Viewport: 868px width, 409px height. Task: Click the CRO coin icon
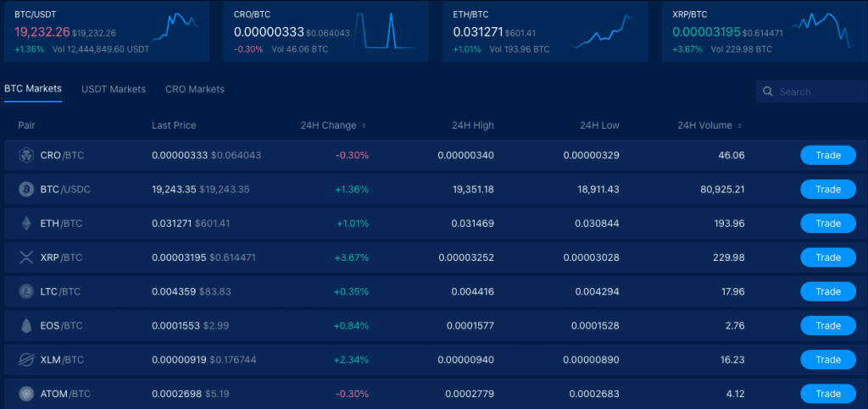[x=26, y=155]
